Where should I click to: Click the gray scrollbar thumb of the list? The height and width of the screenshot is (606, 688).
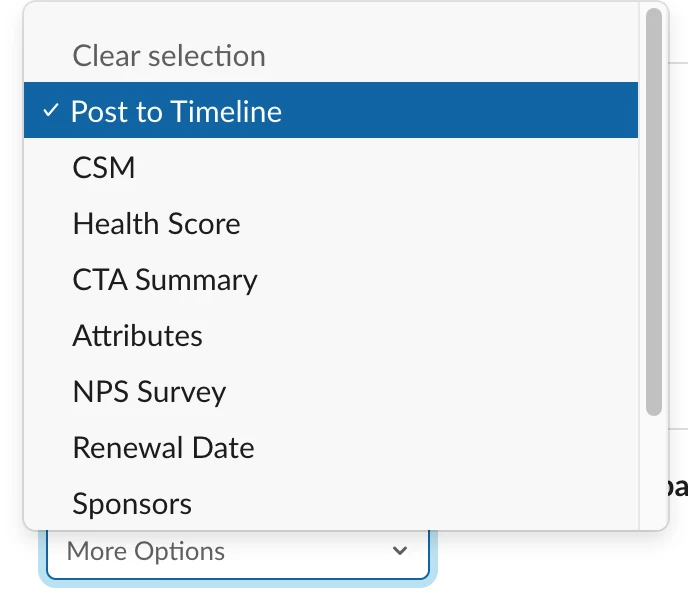click(x=654, y=212)
